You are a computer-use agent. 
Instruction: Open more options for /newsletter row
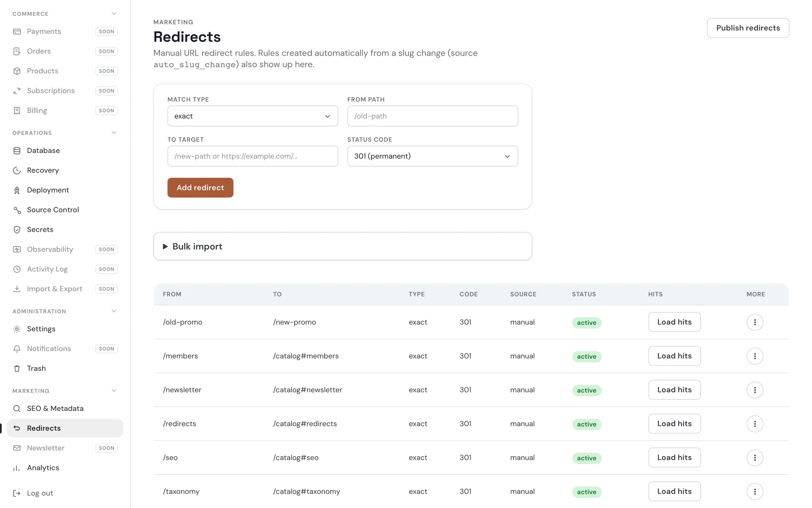point(754,390)
